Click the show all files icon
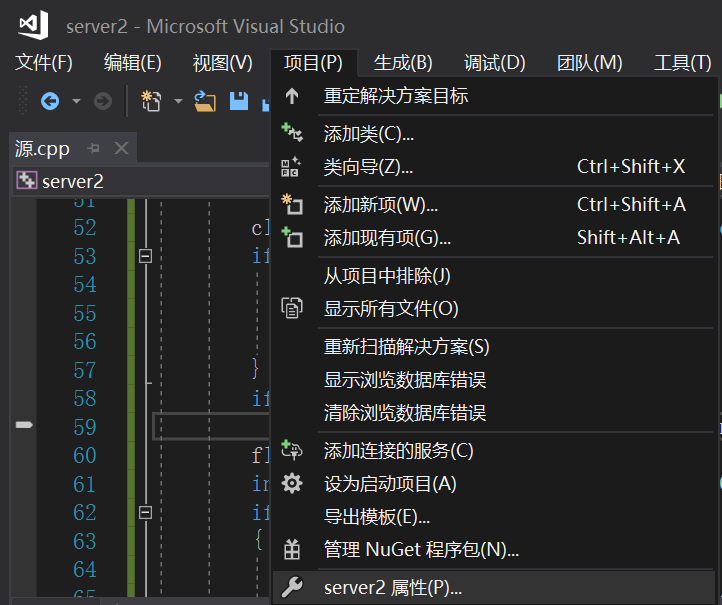The height and width of the screenshot is (605, 722). tap(292, 308)
